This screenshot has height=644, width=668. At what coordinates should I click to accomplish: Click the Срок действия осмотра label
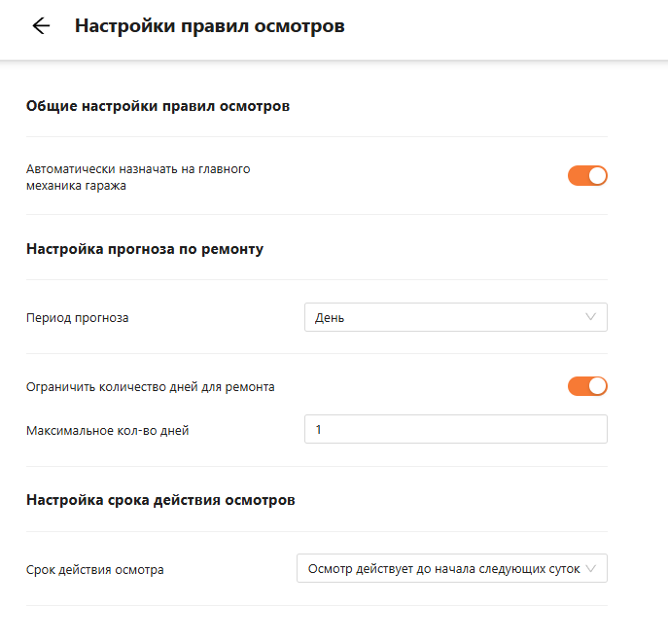[x=95, y=569]
